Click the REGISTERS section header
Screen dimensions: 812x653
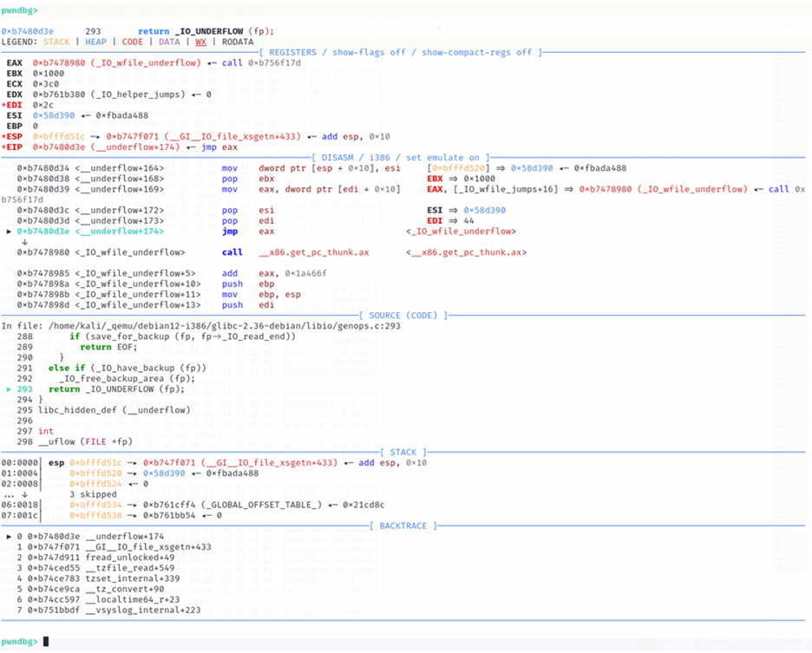click(400, 52)
